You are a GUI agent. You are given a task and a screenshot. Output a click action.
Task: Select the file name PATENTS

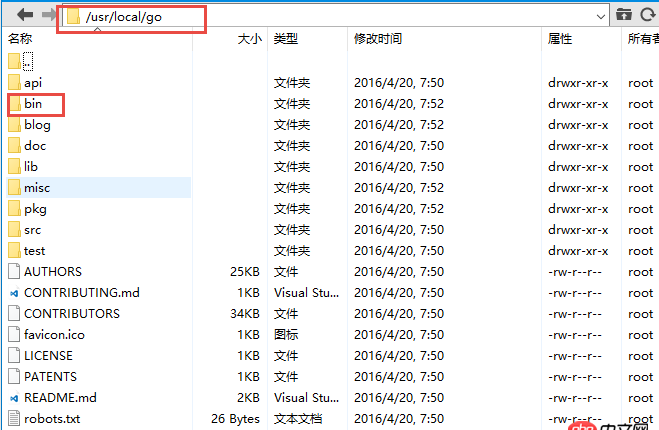click(x=50, y=377)
